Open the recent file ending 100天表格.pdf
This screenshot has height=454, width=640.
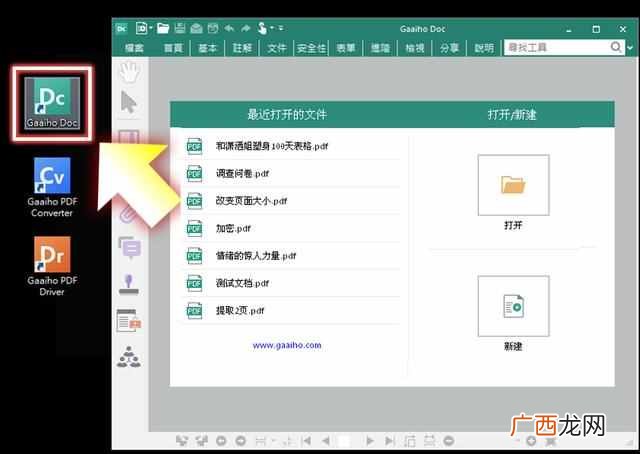point(291,146)
